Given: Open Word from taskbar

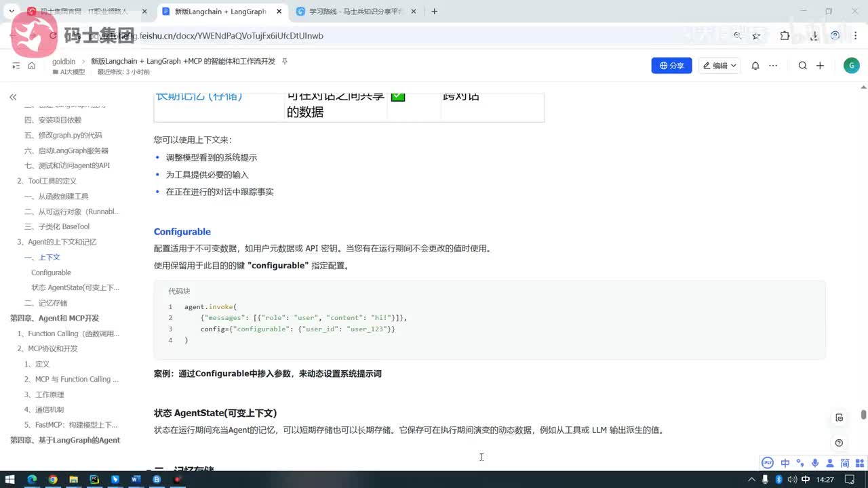Looking at the screenshot, I should pyautogui.click(x=136, y=479).
